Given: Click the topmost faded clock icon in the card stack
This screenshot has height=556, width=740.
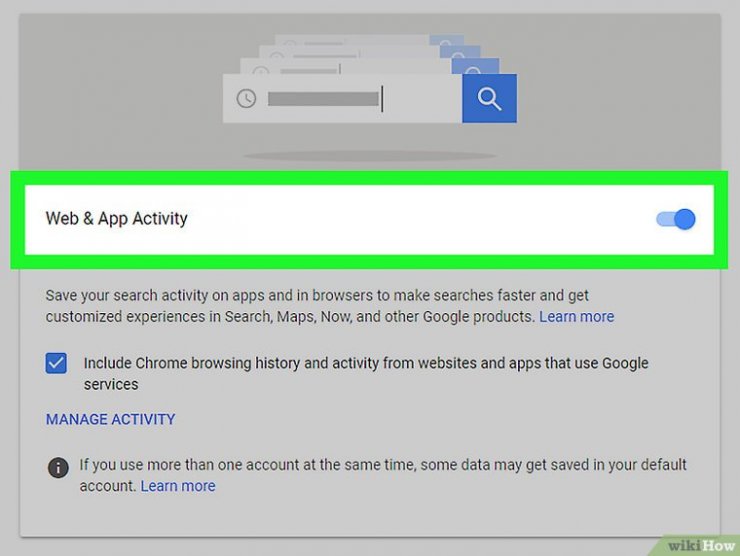Looking at the screenshot, I should click(289, 43).
